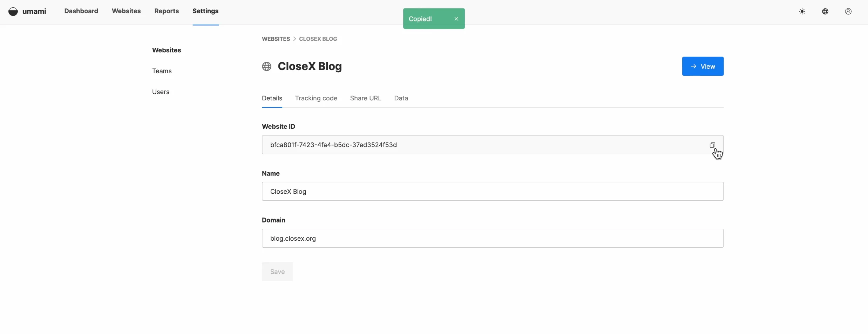Switch to the Share URL tab
This screenshot has width=868, height=334.
[366, 98]
